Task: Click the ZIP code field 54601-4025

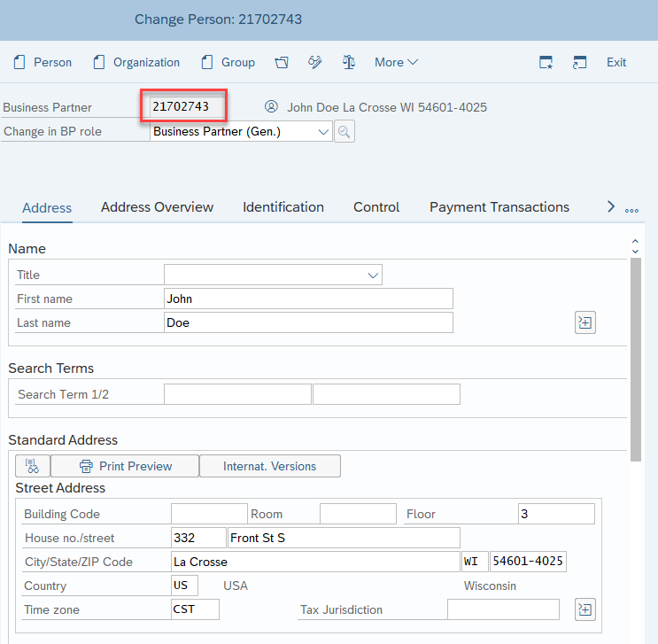Action: tap(529, 562)
